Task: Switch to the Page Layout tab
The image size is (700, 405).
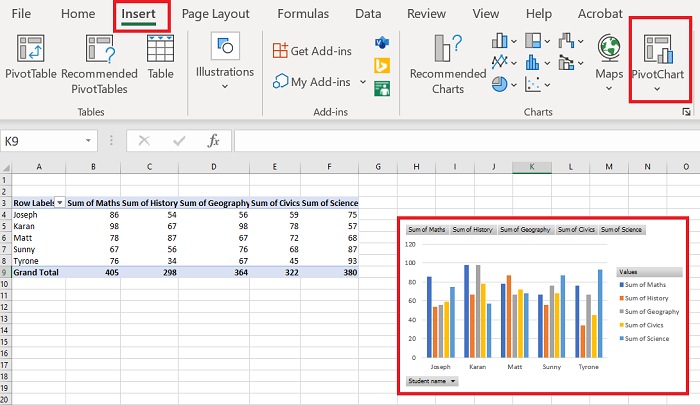Action: tap(216, 14)
